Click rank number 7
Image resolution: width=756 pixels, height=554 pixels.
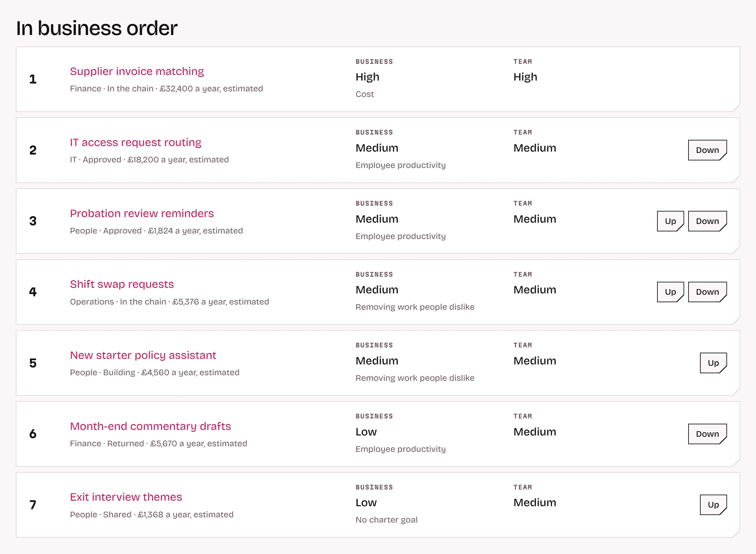coord(32,505)
